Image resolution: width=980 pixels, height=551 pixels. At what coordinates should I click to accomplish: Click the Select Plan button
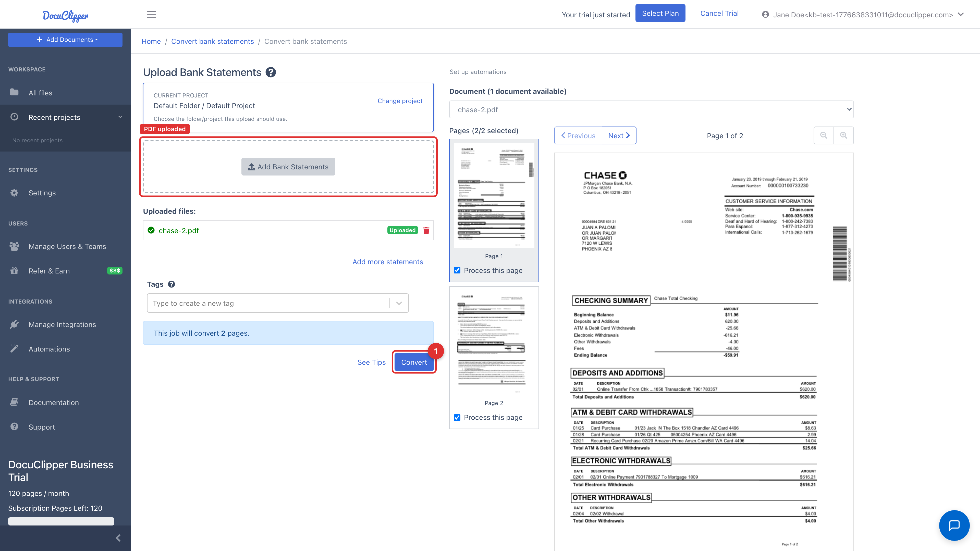pyautogui.click(x=660, y=13)
